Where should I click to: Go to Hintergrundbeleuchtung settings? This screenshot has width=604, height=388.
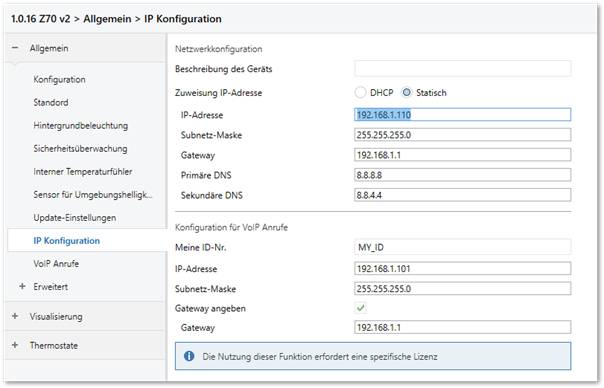tap(81, 126)
